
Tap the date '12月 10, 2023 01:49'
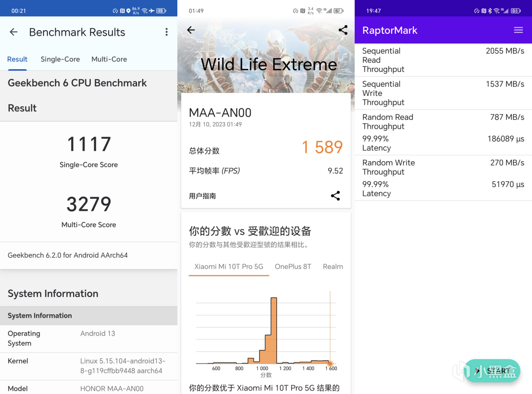coord(215,125)
